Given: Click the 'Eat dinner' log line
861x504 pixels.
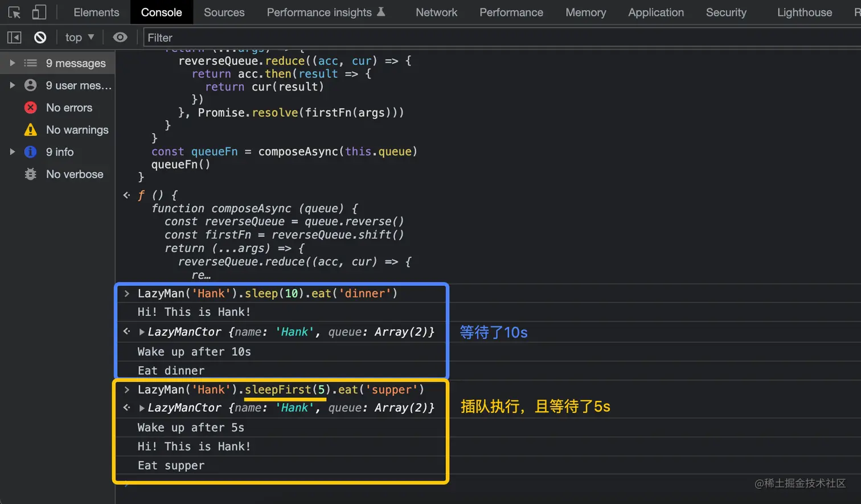Looking at the screenshot, I should click(171, 371).
